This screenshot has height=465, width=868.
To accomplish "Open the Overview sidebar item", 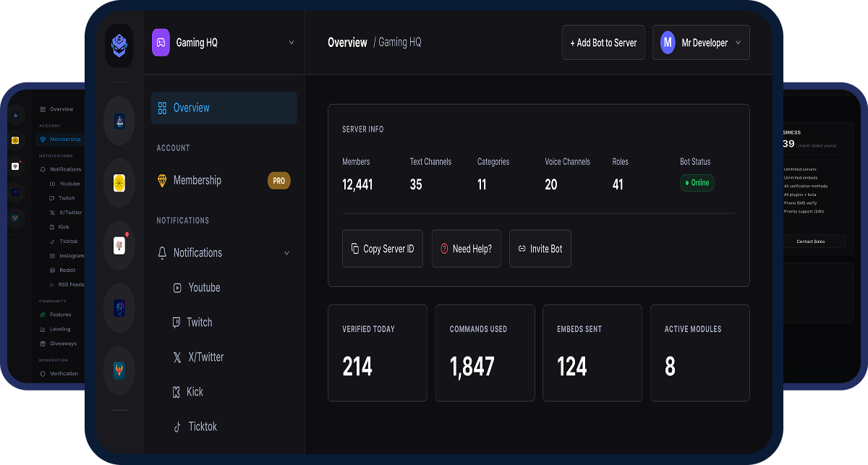I will point(224,108).
